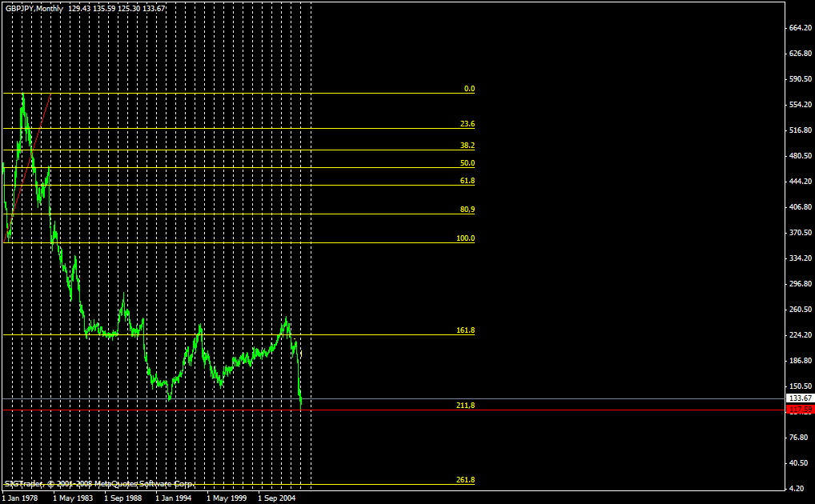Click the 1 Jan 1994 date label
This screenshot has height=504, width=815.
pos(174,498)
